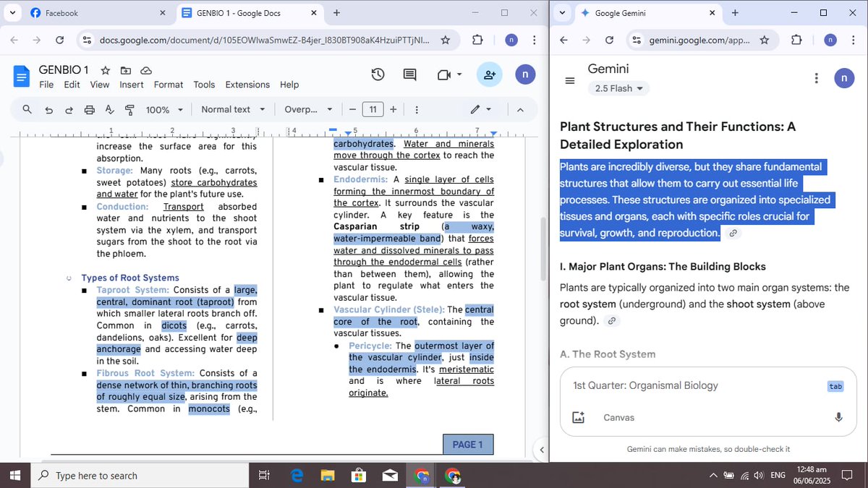Star the GENBIO 1 document

106,70
